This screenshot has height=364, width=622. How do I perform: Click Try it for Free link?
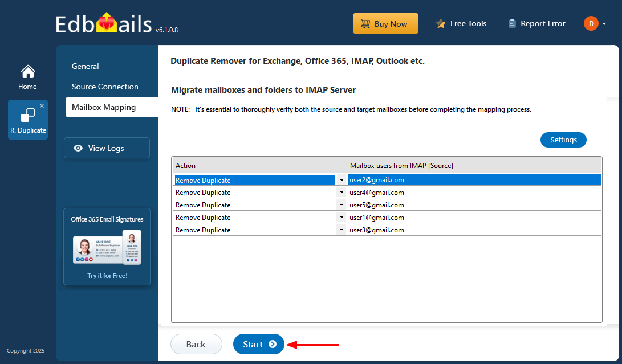click(107, 276)
